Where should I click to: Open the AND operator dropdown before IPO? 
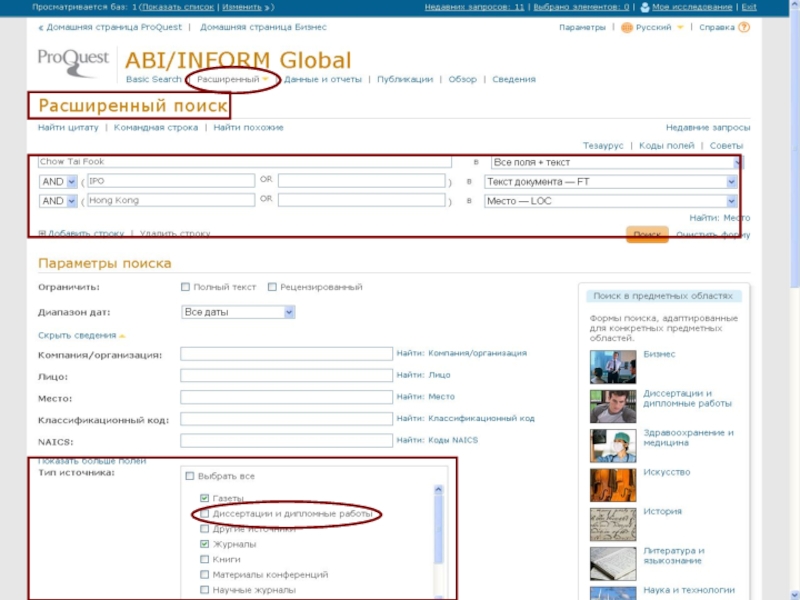coord(58,182)
